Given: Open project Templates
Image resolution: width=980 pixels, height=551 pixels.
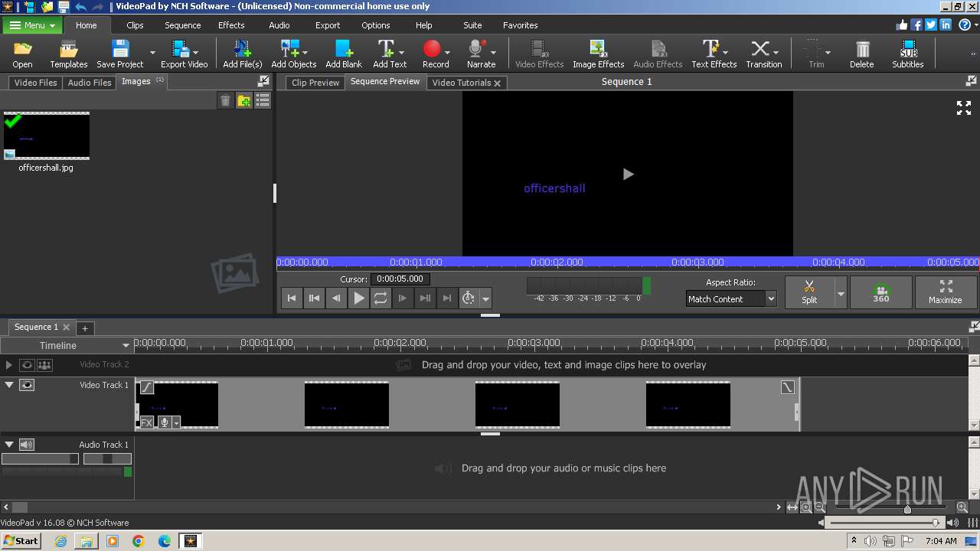Looking at the screenshot, I should coord(69,54).
